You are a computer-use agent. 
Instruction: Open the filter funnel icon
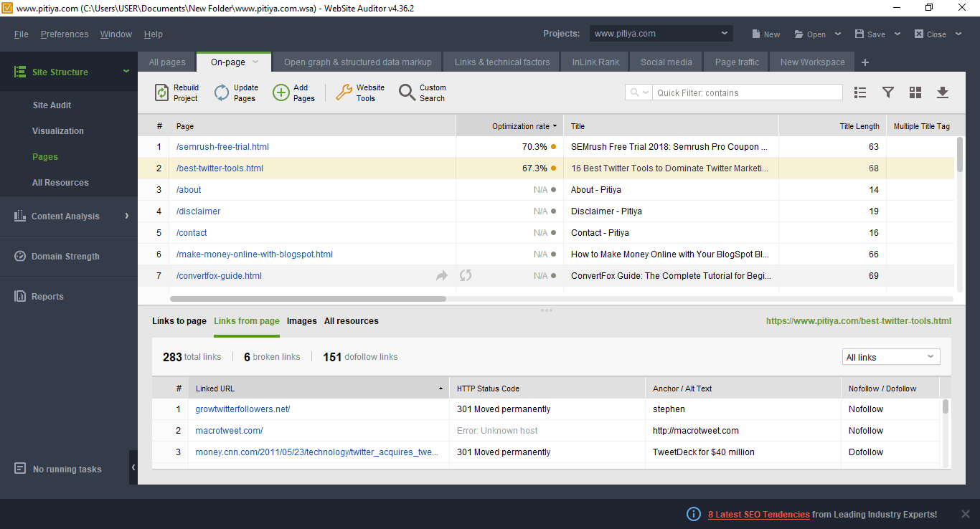(888, 92)
